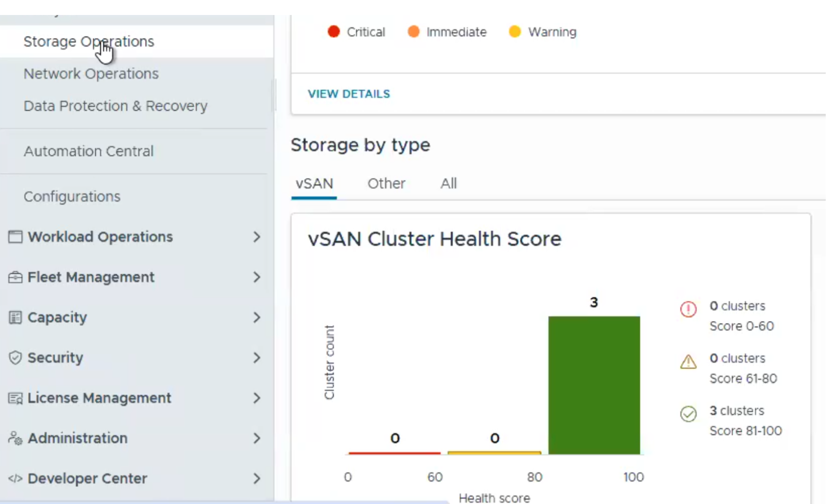Click the red critical score 0-60 icon
The width and height of the screenshot is (835, 504).
click(688, 309)
